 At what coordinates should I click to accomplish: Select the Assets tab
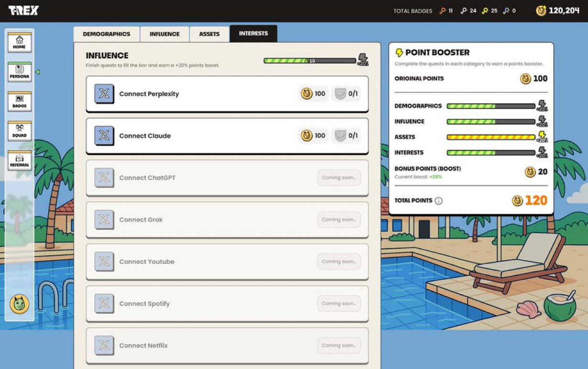tap(209, 34)
